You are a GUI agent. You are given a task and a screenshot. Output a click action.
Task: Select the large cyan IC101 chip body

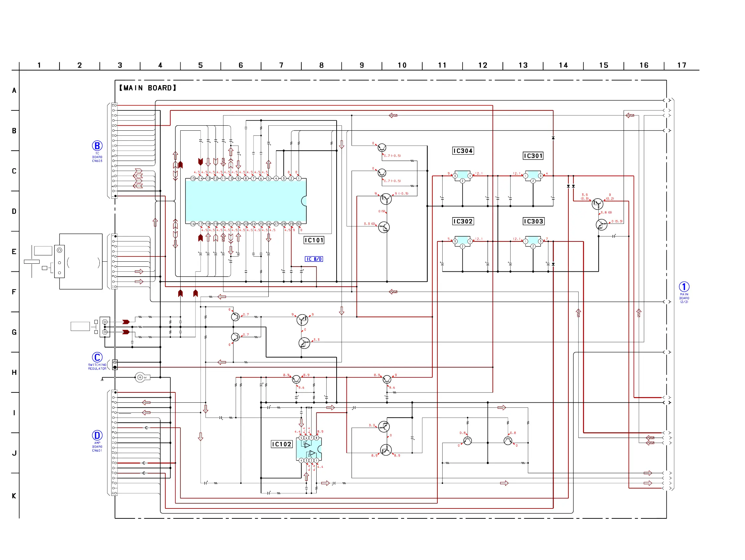coord(246,201)
